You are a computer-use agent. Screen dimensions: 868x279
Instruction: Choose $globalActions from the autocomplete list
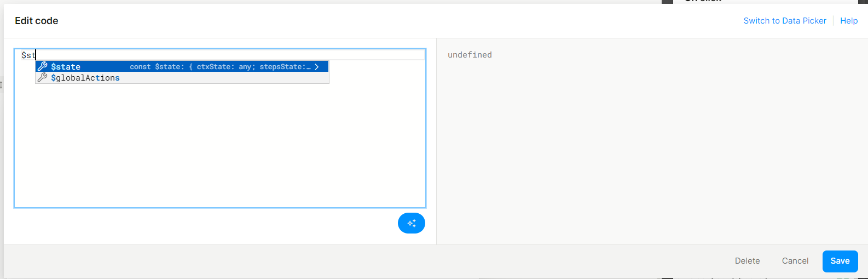pos(85,78)
